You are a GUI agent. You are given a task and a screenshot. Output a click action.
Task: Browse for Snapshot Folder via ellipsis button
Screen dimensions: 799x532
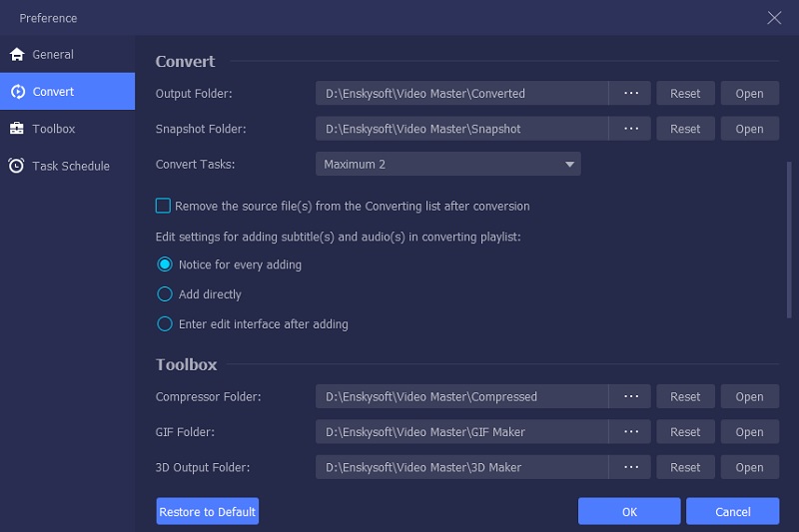[630, 129]
